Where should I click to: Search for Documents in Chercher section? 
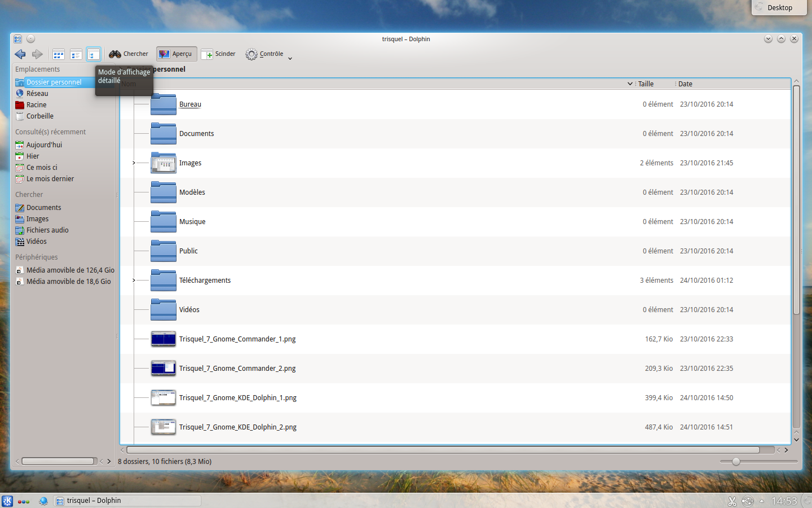coord(43,208)
